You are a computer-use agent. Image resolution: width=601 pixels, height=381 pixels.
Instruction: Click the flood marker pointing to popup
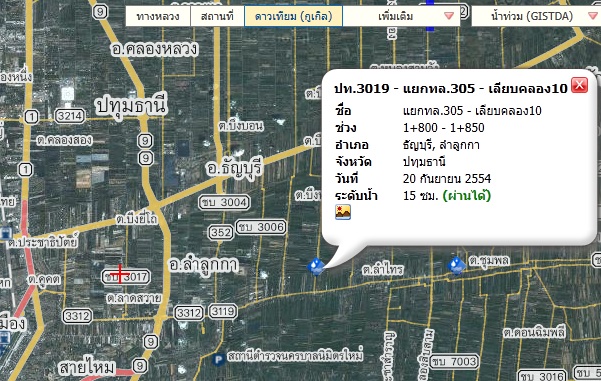point(316,266)
